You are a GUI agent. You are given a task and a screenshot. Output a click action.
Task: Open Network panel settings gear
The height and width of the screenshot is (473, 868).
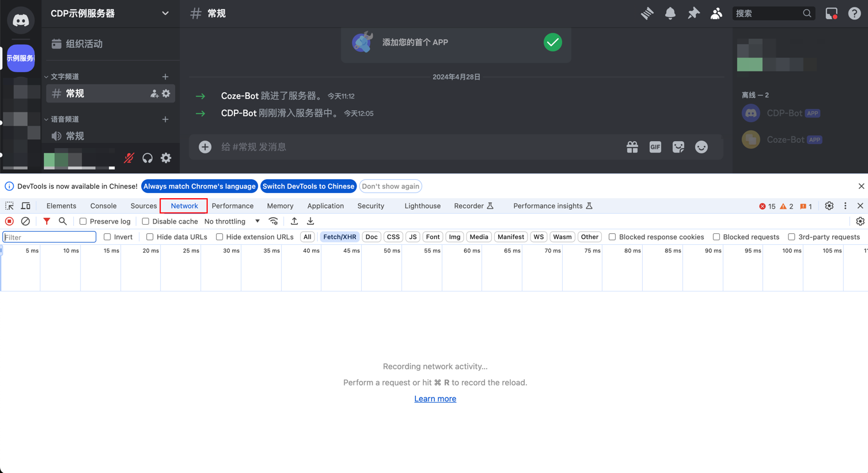point(861,221)
